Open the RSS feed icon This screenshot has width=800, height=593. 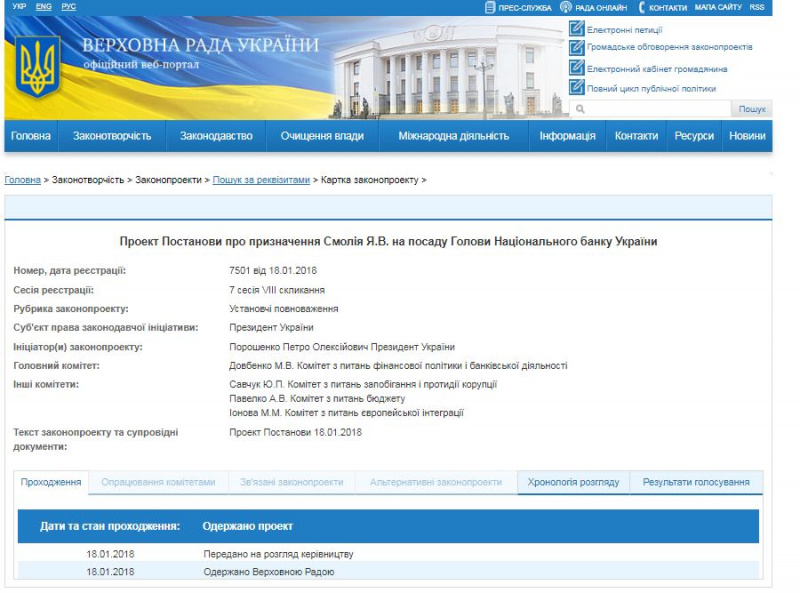click(x=756, y=6)
